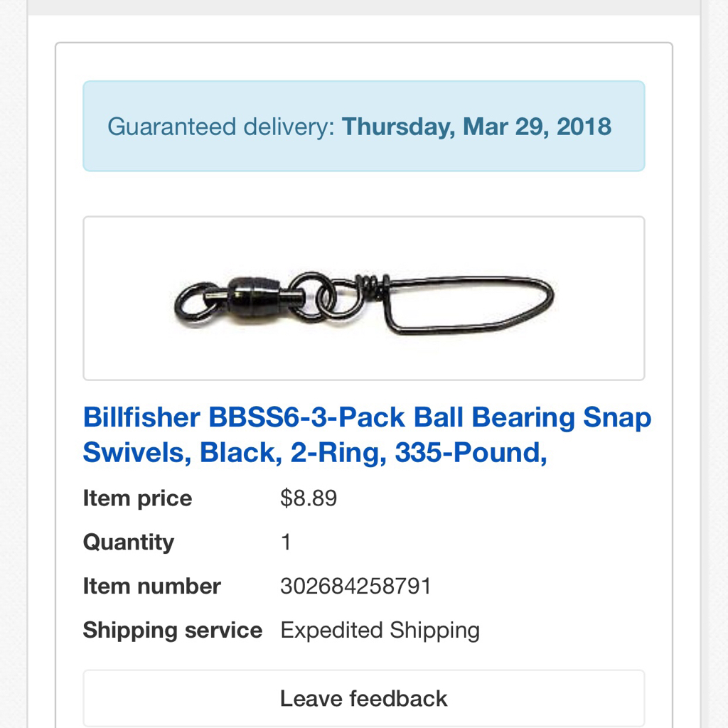728x728 pixels.
Task: Click the "Item number" label
Action: [x=151, y=587]
